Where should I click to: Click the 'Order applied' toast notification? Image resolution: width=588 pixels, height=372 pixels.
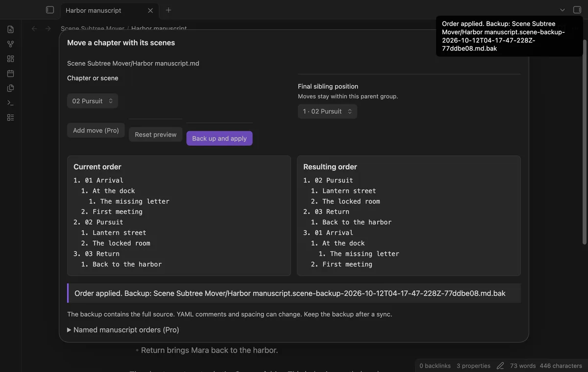tap(510, 36)
